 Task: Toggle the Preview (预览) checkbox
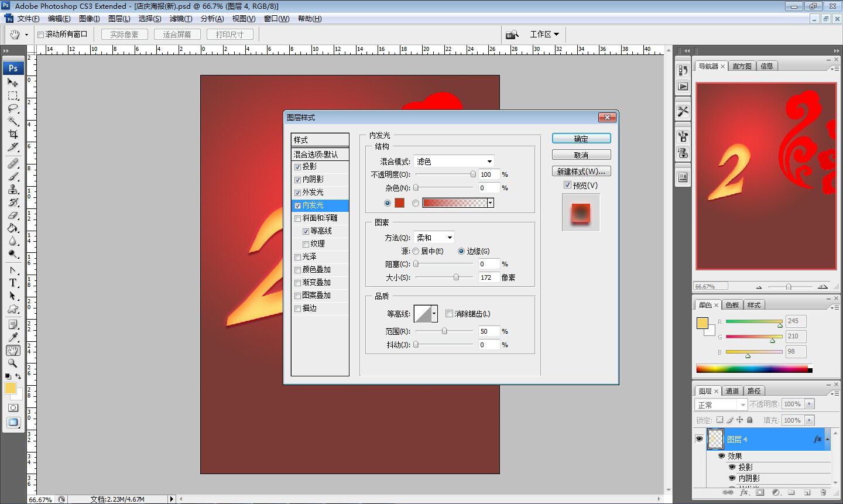pyautogui.click(x=567, y=185)
